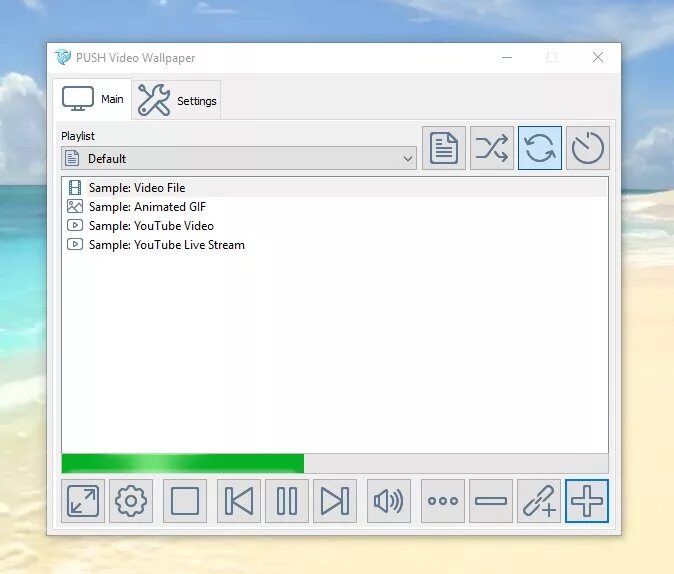Add a file with the plus button
674x574 pixels.
point(587,501)
